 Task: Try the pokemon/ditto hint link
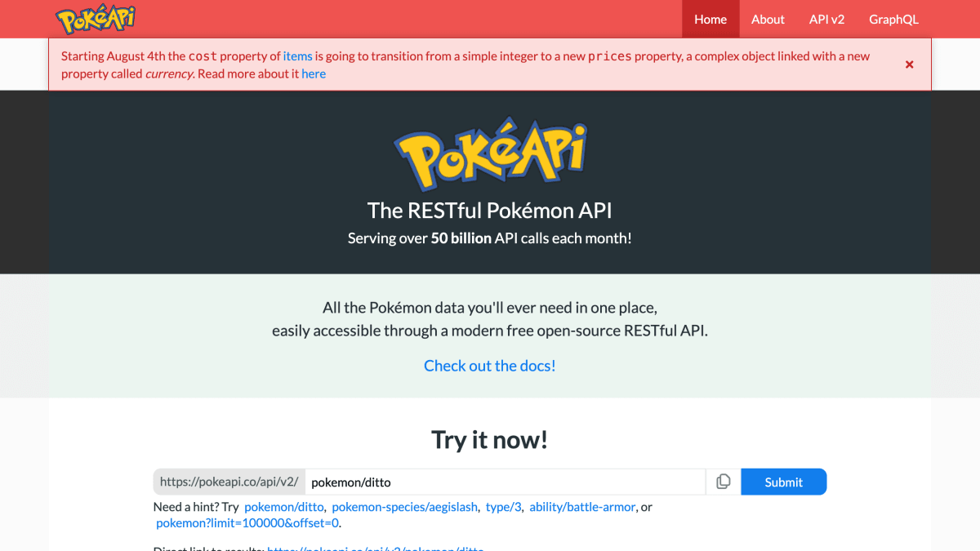pos(284,507)
